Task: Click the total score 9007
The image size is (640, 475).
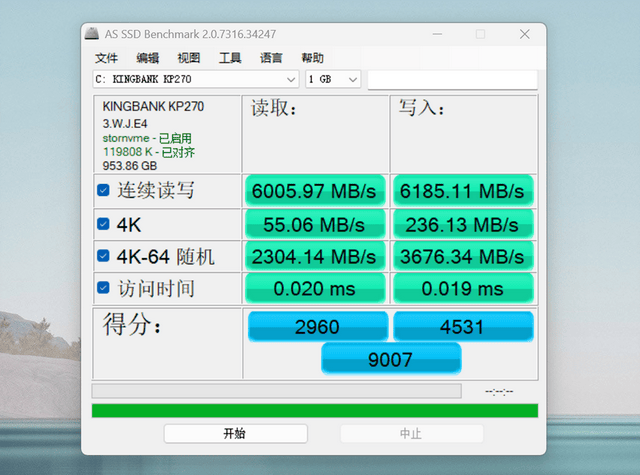Action: coord(391,359)
